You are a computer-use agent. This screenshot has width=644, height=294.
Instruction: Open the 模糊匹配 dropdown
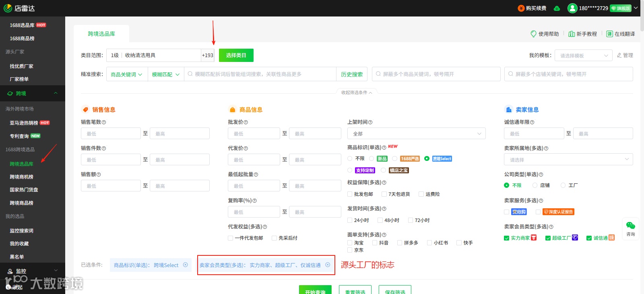pos(165,74)
